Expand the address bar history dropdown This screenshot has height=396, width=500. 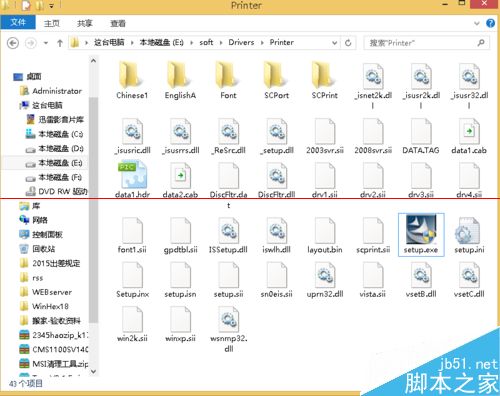tap(334, 43)
